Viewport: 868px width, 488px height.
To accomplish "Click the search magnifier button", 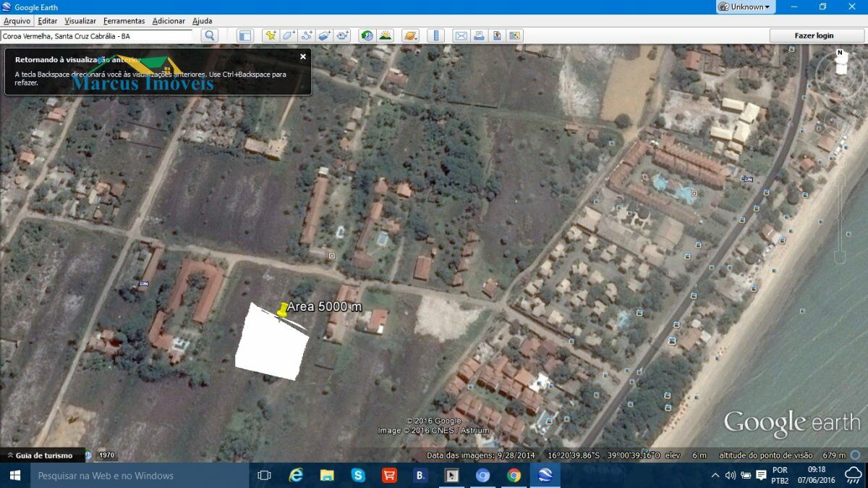I will tap(210, 35).
